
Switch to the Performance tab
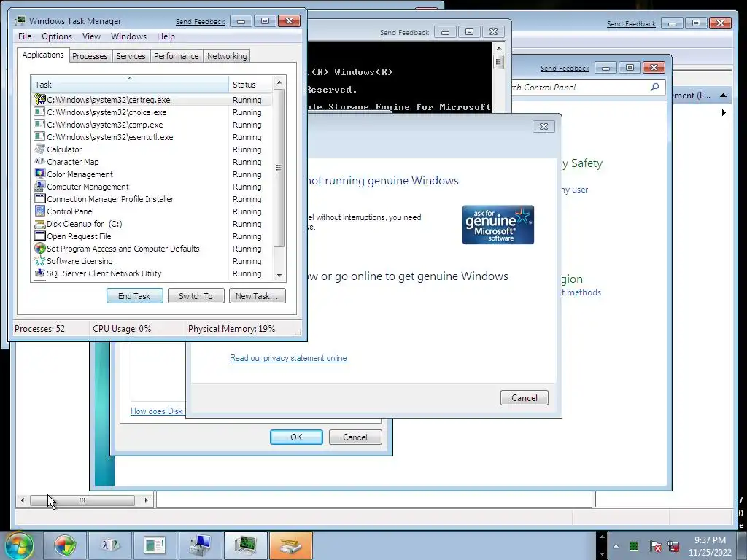click(x=177, y=55)
